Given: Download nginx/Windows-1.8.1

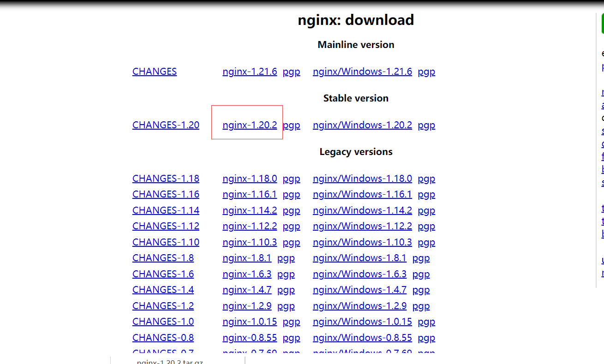Looking at the screenshot, I should [359, 258].
